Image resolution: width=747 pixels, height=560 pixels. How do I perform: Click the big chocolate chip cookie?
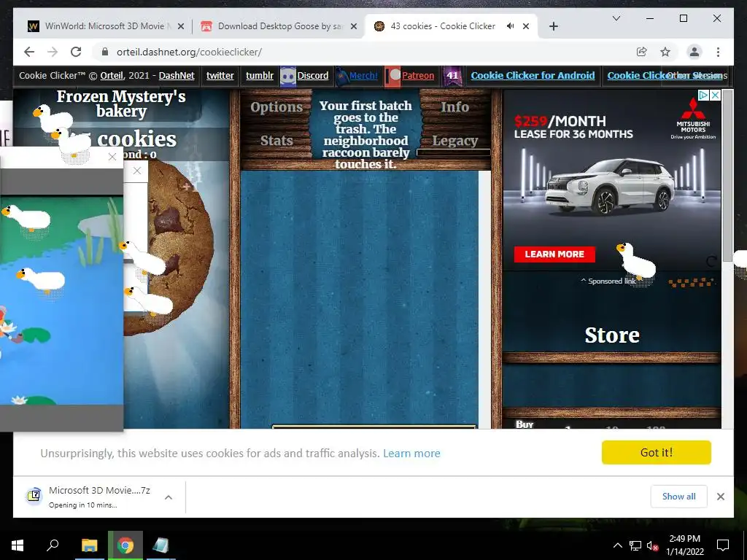(x=190, y=248)
